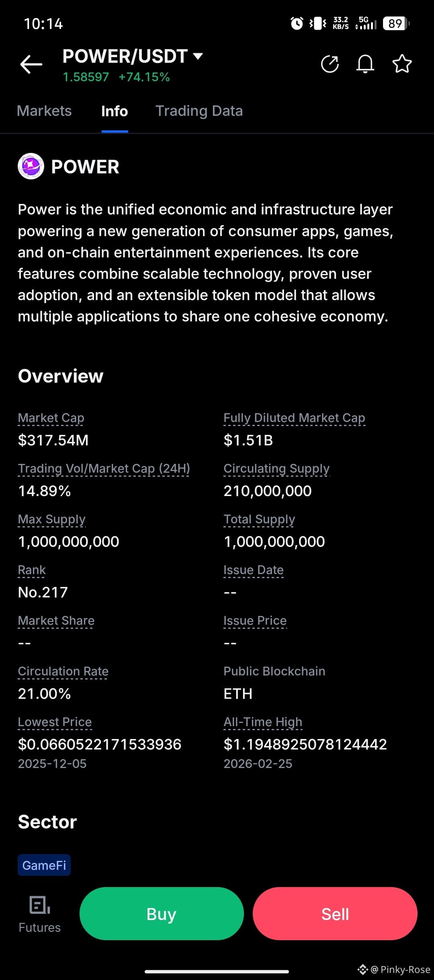Image resolution: width=434 pixels, height=980 pixels.
Task: Tap the price alert bell icon
Action: 365,64
